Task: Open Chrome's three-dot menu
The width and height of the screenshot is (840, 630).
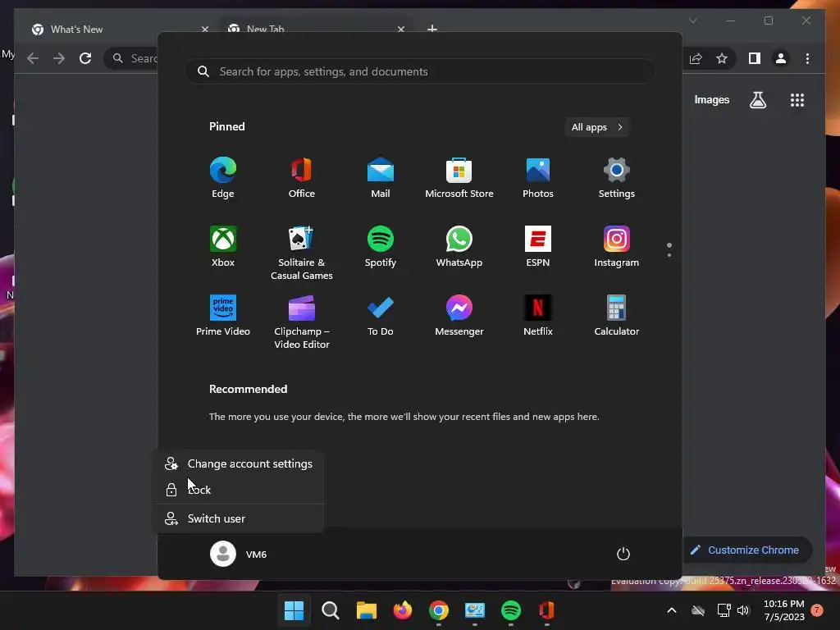Action: 807,58
